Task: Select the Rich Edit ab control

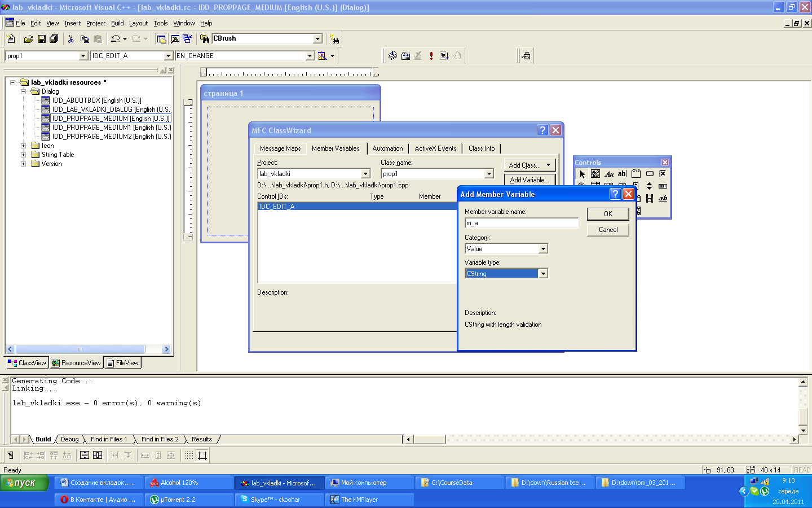Action: [663, 199]
